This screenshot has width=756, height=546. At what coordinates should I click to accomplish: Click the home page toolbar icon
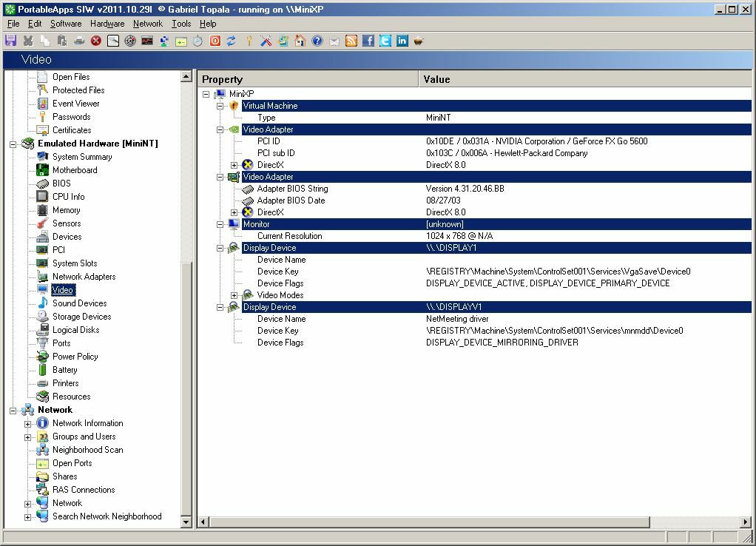click(300, 41)
